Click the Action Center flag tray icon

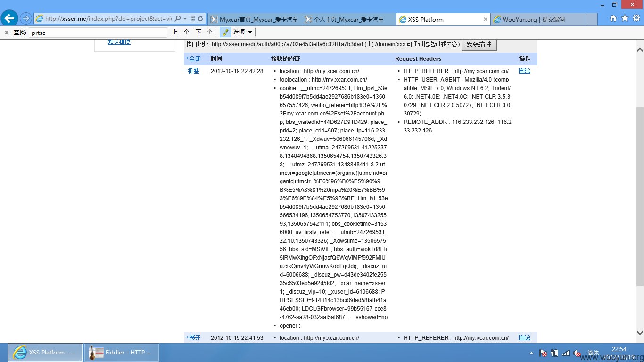coord(543,353)
